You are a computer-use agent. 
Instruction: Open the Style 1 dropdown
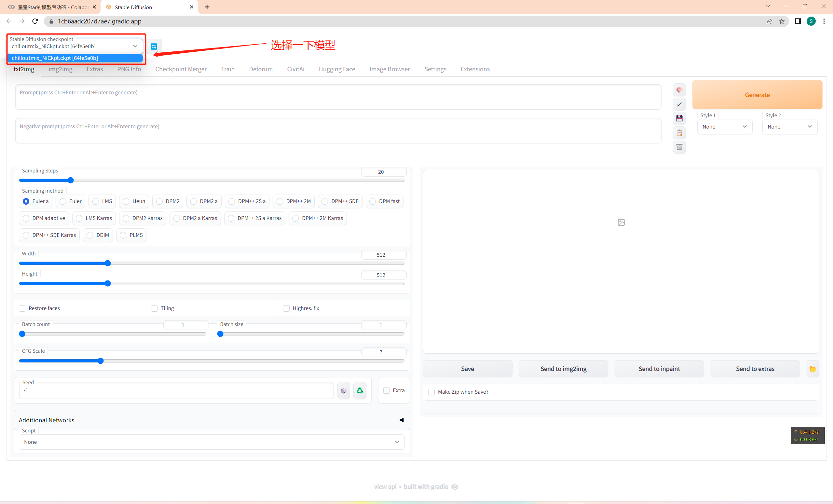click(724, 127)
